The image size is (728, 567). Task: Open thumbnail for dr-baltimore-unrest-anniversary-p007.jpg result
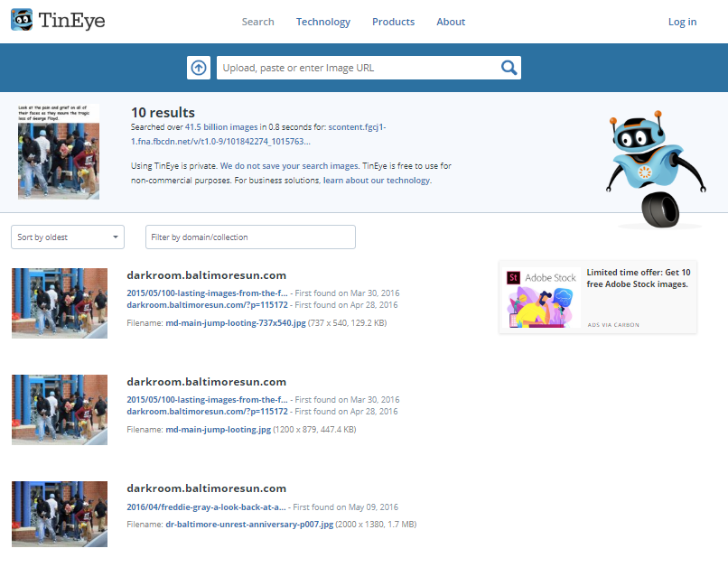coord(60,514)
